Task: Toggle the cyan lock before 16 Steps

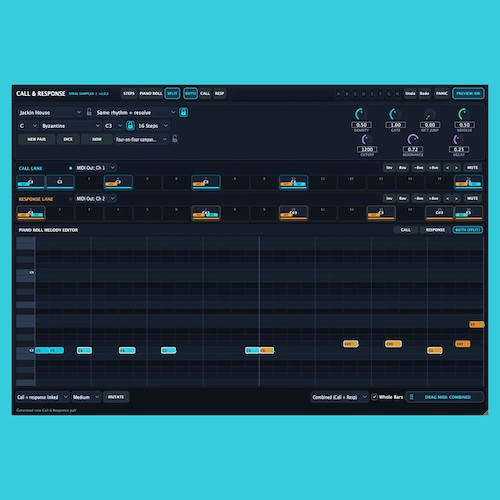Action: (x=130, y=126)
